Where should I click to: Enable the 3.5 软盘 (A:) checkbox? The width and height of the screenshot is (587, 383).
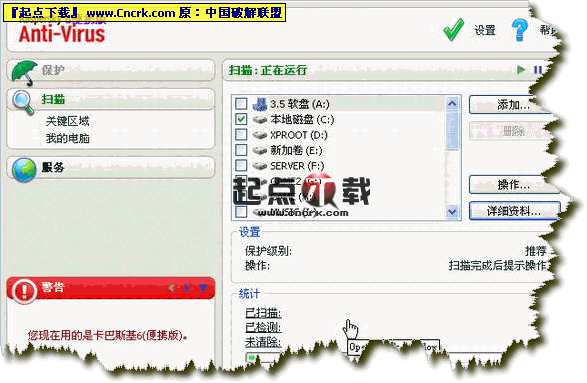tap(241, 104)
